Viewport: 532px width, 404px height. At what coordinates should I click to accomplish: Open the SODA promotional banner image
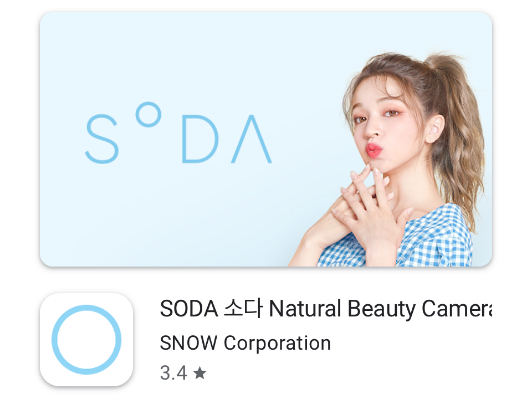click(266, 139)
